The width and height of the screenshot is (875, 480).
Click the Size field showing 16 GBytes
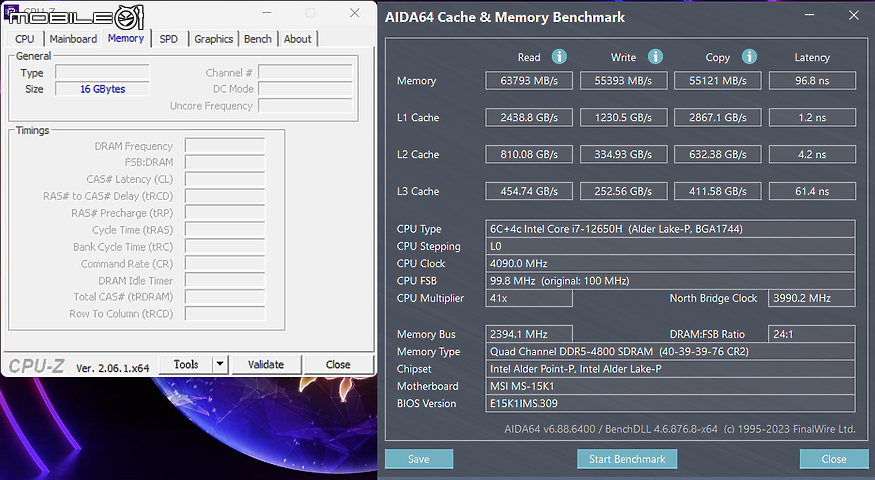(102, 89)
